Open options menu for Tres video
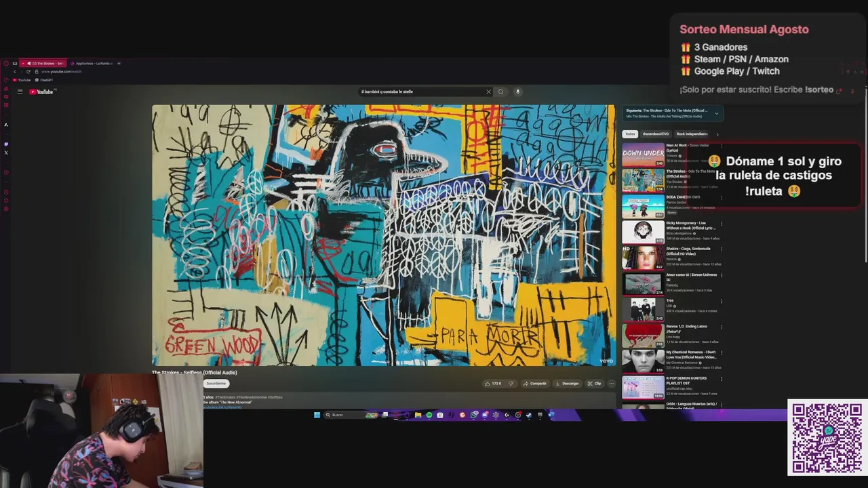The width and height of the screenshot is (868, 488). (722, 301)
